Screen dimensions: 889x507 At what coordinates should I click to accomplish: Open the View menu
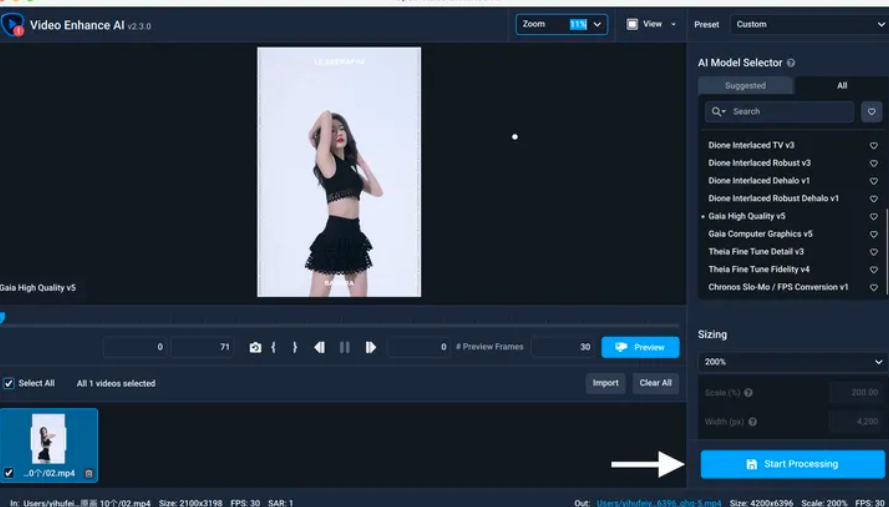click(x=651, y=24)
